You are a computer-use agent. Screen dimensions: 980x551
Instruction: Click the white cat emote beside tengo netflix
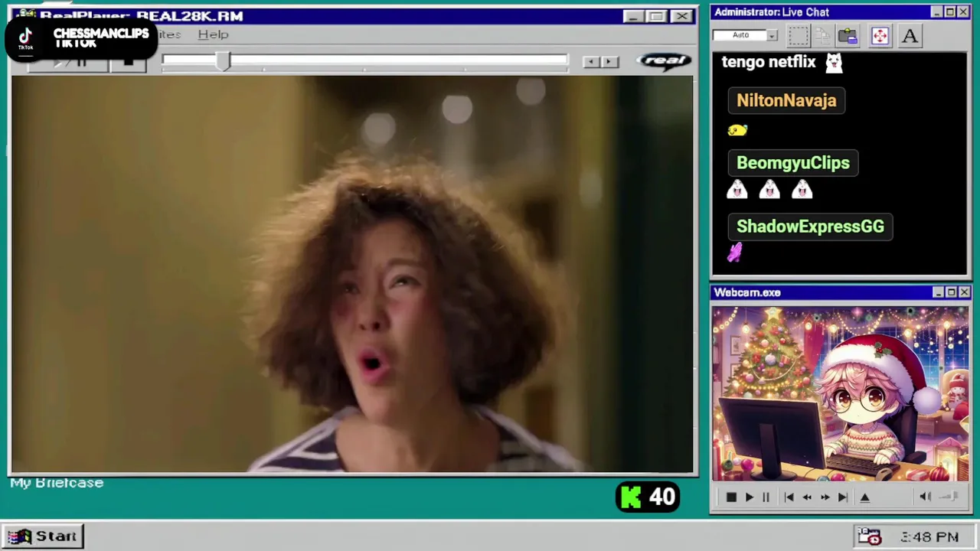coord(834,62)
